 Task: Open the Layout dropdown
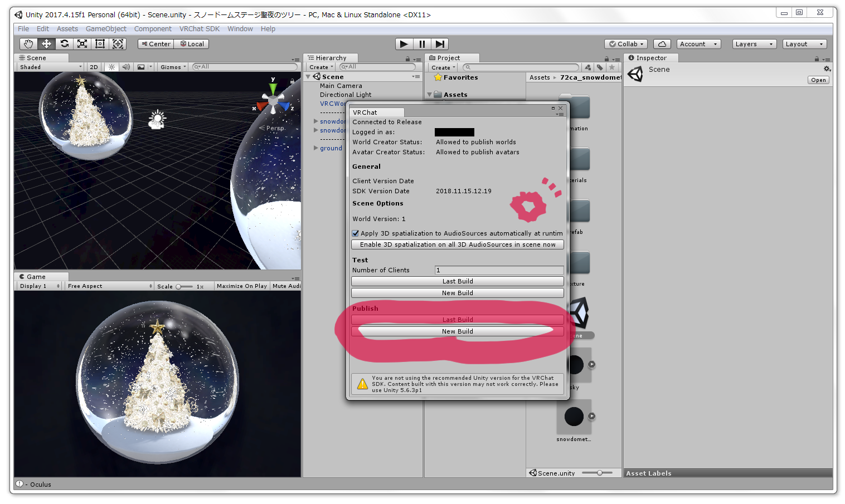[804, 44]
